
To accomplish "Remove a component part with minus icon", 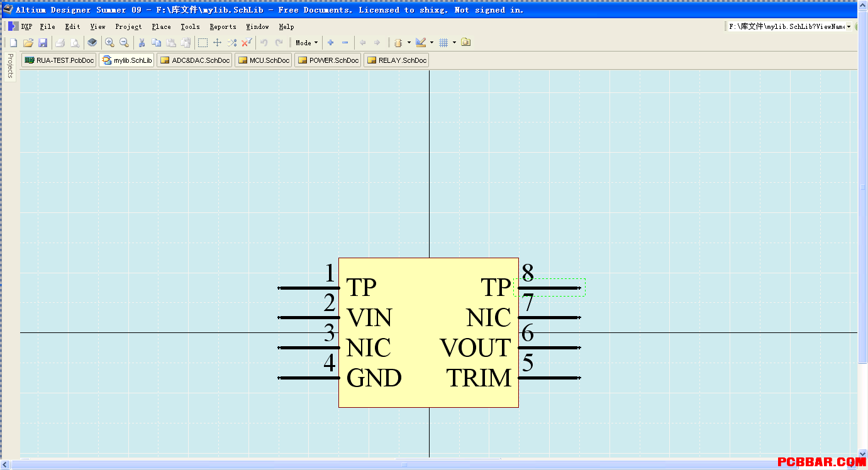I will [345, 43].
